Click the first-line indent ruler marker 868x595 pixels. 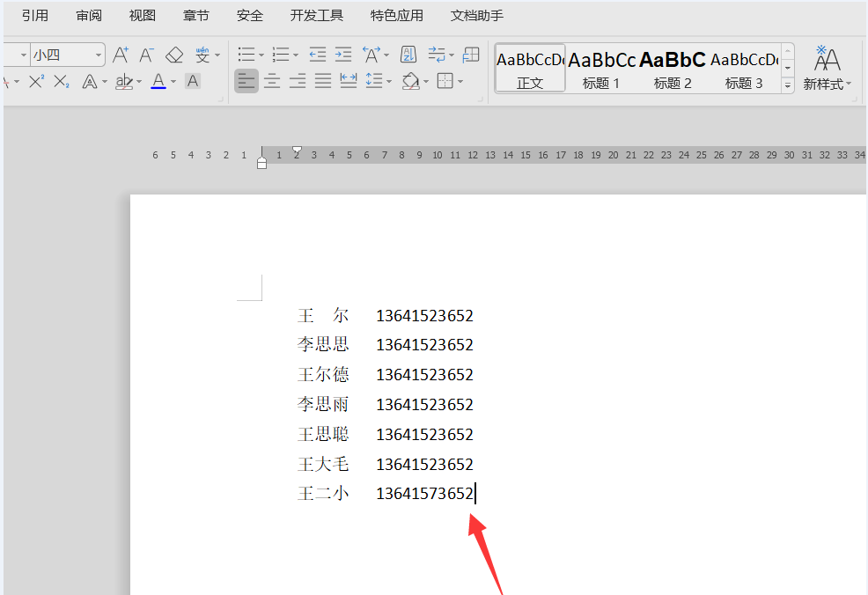tap(297, 150)
